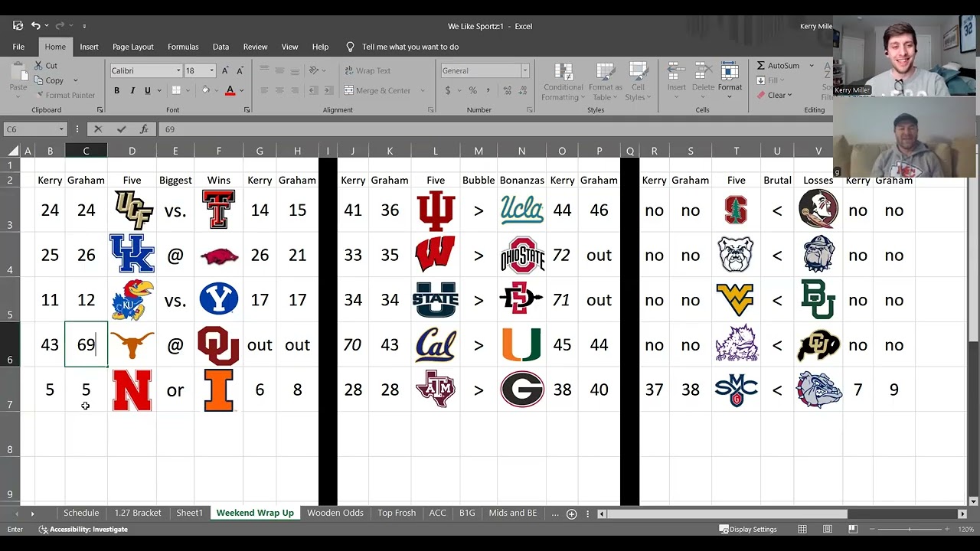The image size is (980, 551).
Task: Click the Borders icon in Font group
Action: coord(176,90)
